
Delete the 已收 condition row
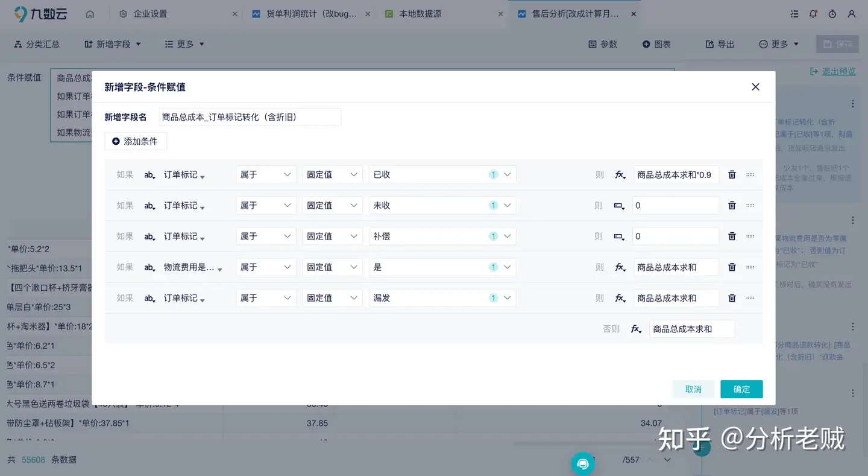click(732, 174)
